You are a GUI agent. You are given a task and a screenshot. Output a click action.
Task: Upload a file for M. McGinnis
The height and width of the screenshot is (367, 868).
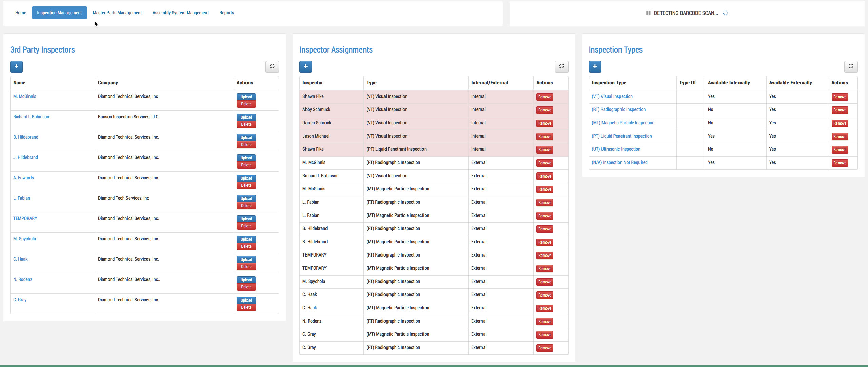coord(246,97)
